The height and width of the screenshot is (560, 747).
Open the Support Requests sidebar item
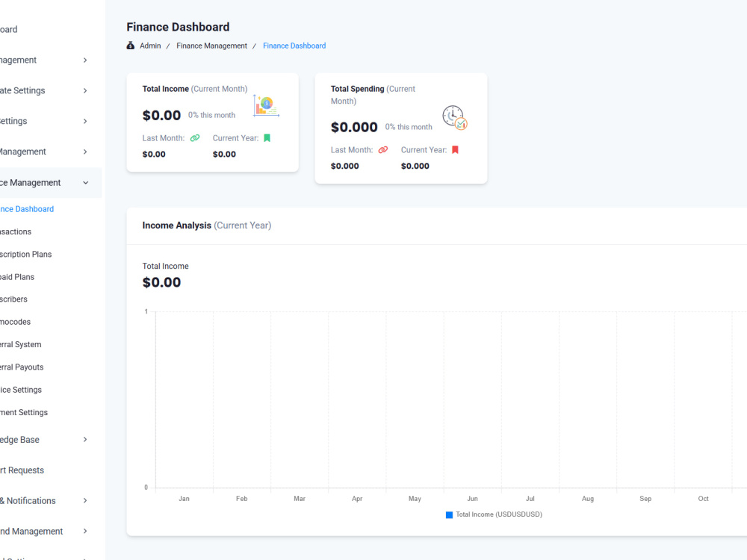coord(22,470)
